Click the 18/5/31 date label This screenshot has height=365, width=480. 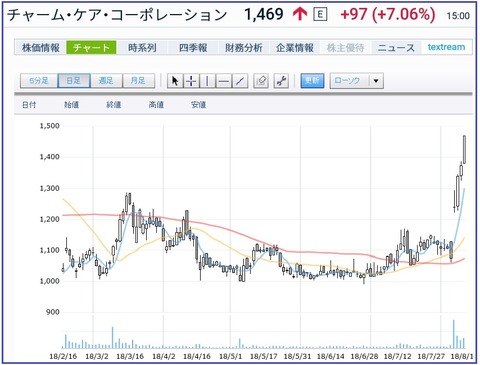coord(297,356)
